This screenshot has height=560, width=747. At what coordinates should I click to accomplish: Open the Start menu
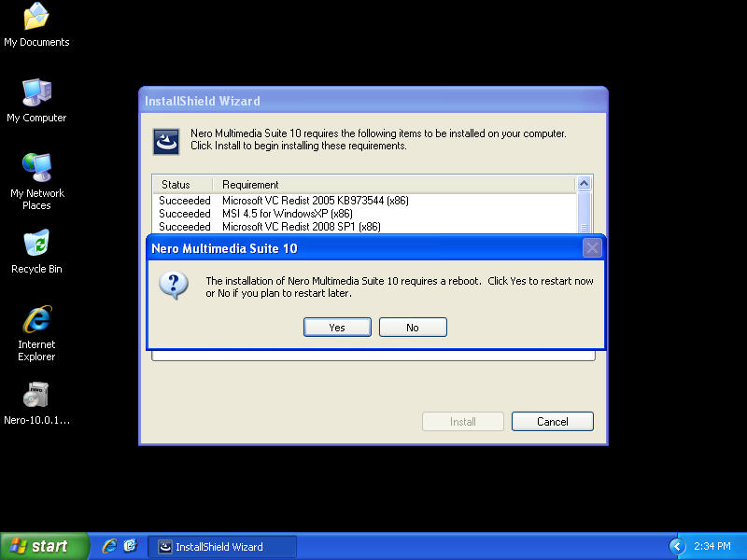pos(45,546)
